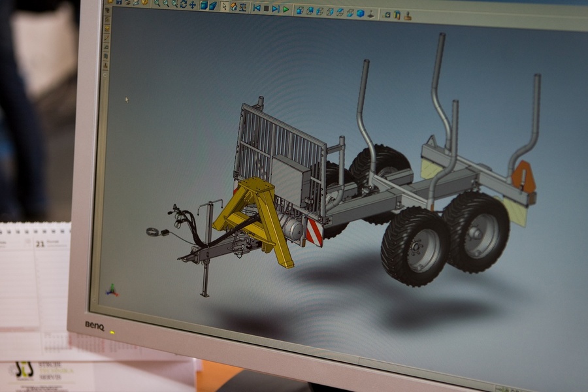The width and height of the screenshot is (588, 392).
Task: Toggle the Perspective view button
Action: 213,6
